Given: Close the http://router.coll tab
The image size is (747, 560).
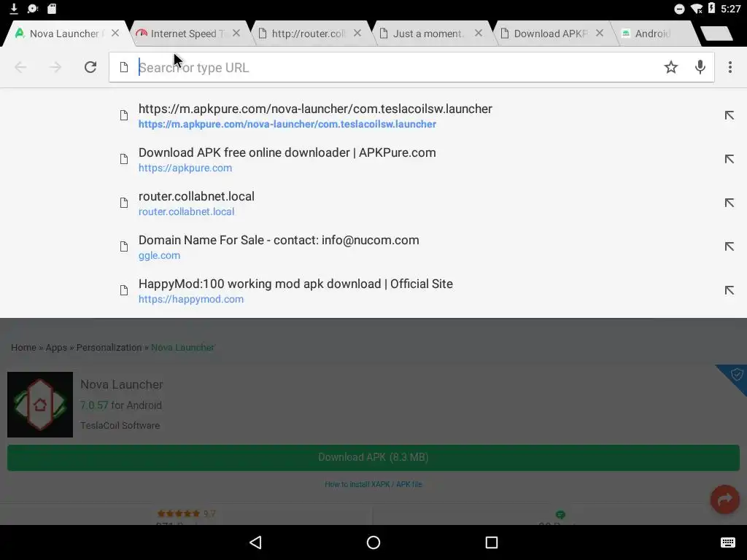Looking at the screenshot, I should (x=357, y=33).
